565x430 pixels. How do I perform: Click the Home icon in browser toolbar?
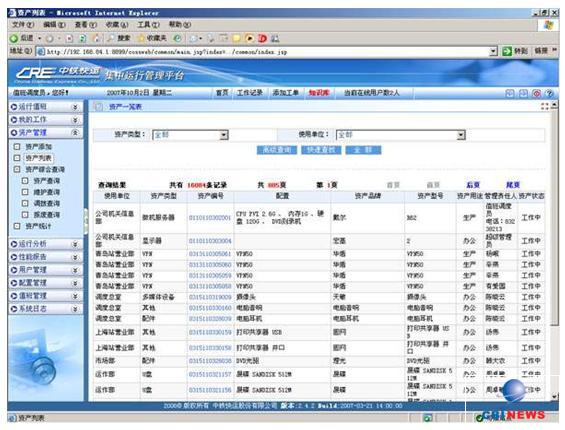(x=96, y=38)
